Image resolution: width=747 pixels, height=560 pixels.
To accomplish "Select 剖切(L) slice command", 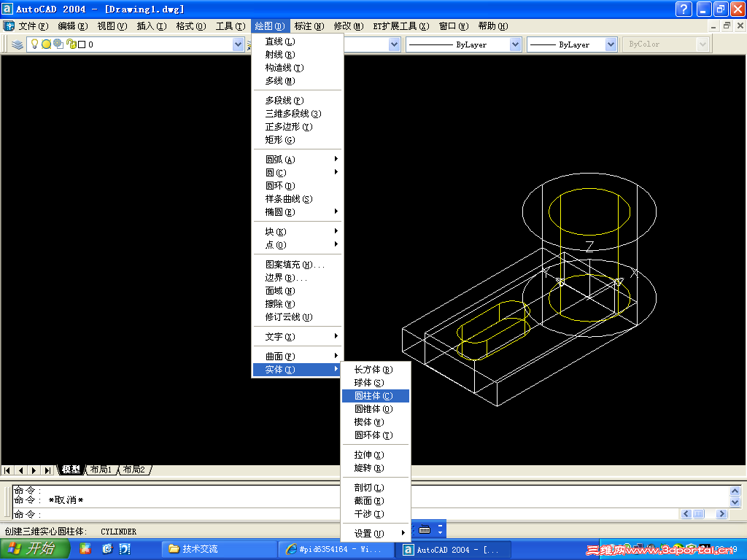I will tap(376, 488).
